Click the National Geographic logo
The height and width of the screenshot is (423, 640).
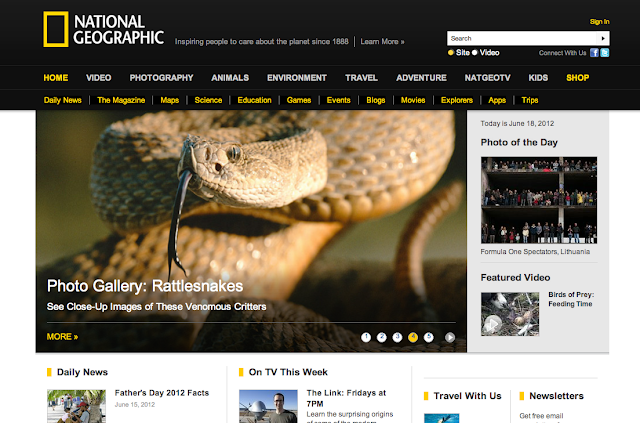tap(102, 30)
